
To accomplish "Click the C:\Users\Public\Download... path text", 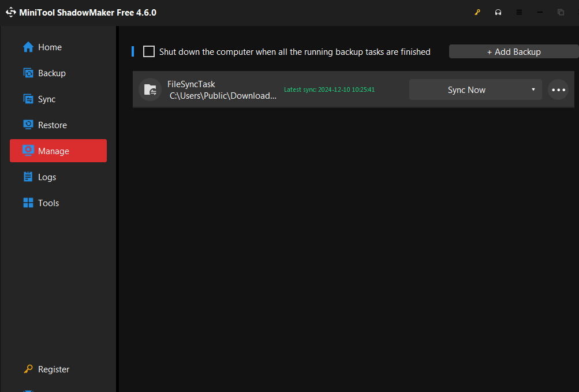I will click(x=223, y=96).
